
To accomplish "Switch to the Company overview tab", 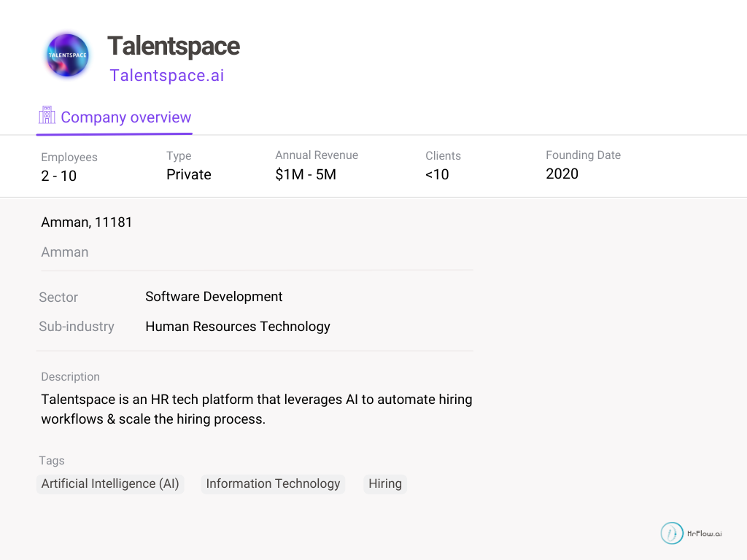I will tap(115, 117).
